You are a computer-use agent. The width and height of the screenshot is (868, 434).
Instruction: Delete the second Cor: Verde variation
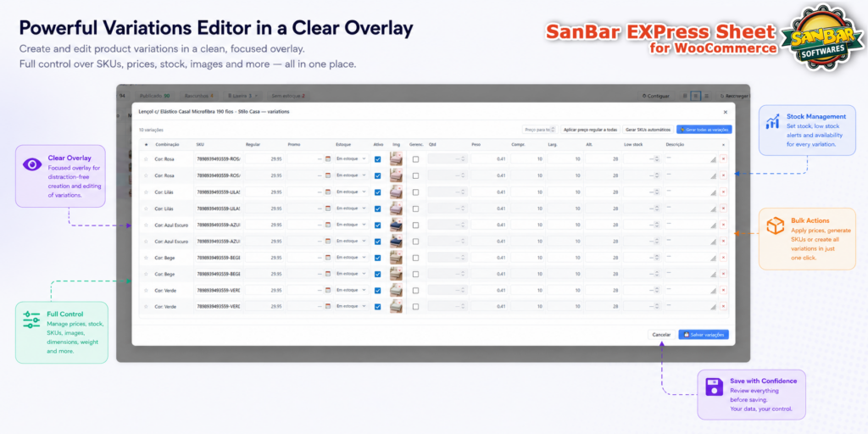coord(724,306)
